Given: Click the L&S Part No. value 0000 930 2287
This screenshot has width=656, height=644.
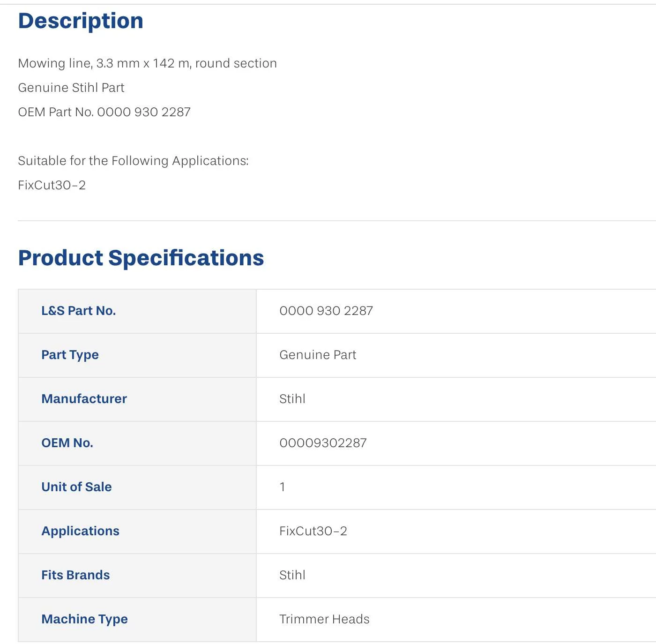Looking at the screenshot, I should [326, 311].
